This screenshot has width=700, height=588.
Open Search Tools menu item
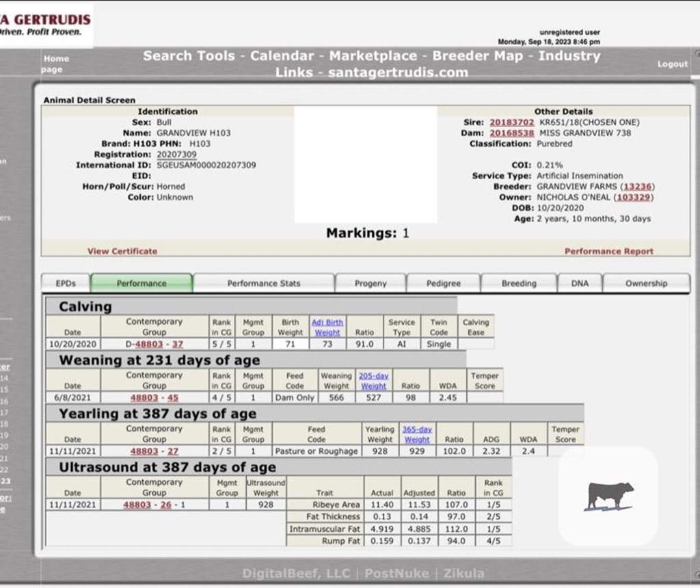point(189,56)
